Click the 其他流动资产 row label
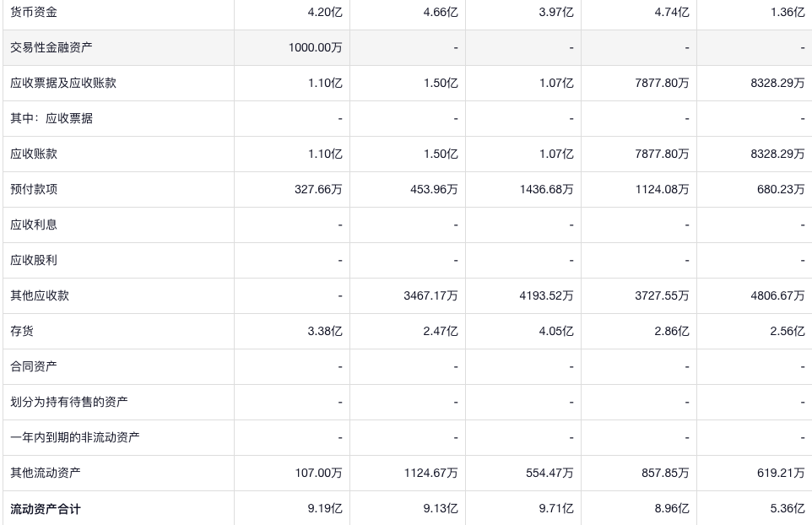 46,473
